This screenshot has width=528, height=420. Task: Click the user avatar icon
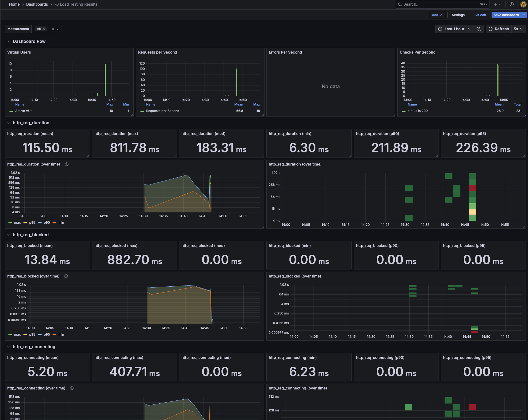point(523,4)
